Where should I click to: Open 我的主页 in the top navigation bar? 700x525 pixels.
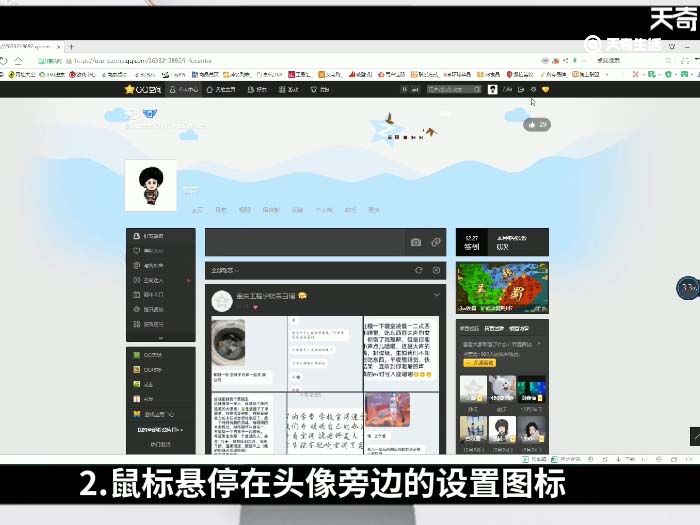(x=221, y=90)
